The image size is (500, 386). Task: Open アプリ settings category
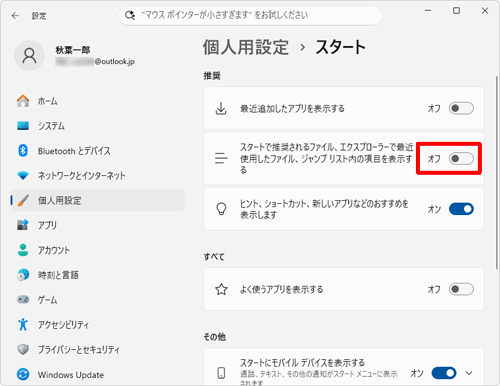(x=97, y=225)
